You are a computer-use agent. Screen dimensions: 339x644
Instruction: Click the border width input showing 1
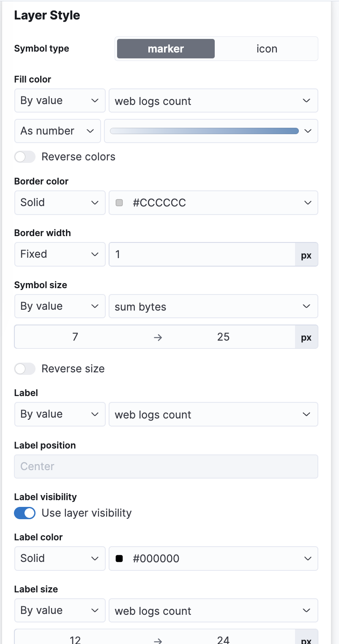202,254
